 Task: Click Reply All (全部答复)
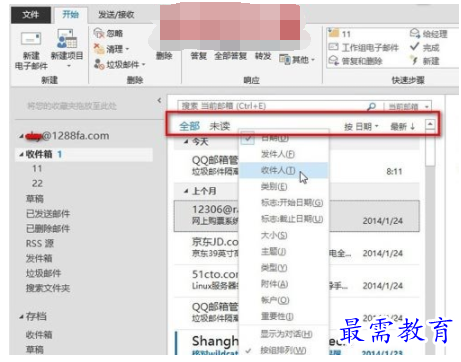(x=230, y=56)
